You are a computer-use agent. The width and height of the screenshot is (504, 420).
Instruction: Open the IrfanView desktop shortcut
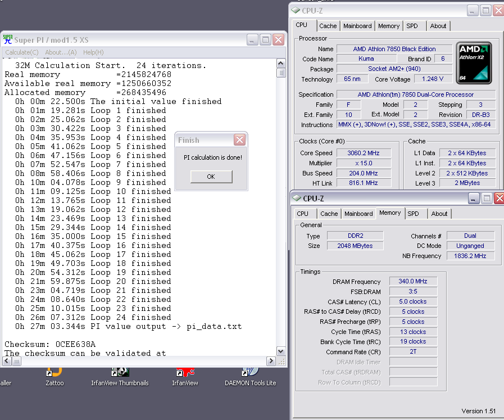point(185,376)
